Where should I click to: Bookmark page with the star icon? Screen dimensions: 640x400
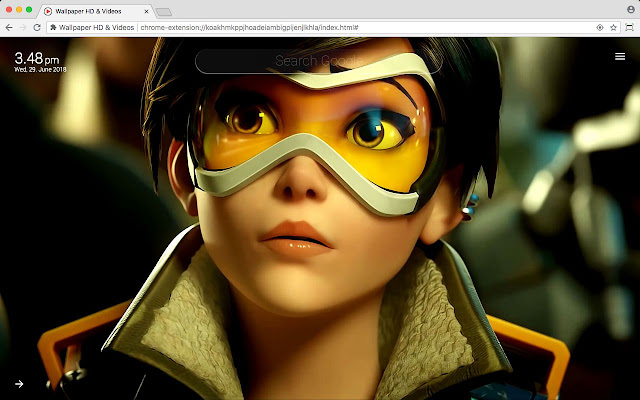click(613, 27)
